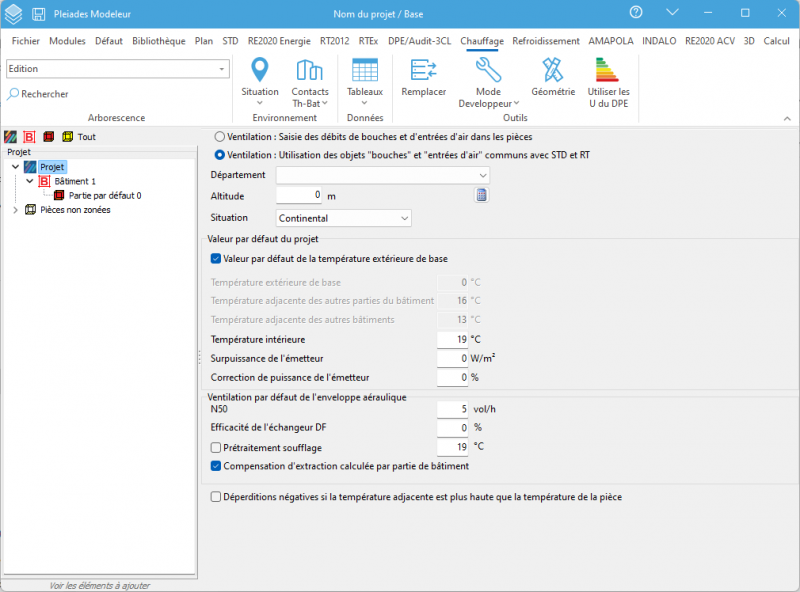Click the Mode Developpeur wrench icon
This screenshot has width=800, height=592.
click(488, 70)
